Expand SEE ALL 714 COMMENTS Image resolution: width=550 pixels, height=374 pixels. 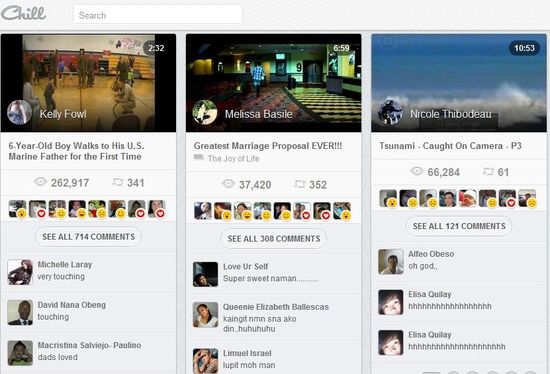tap(88, 237)
